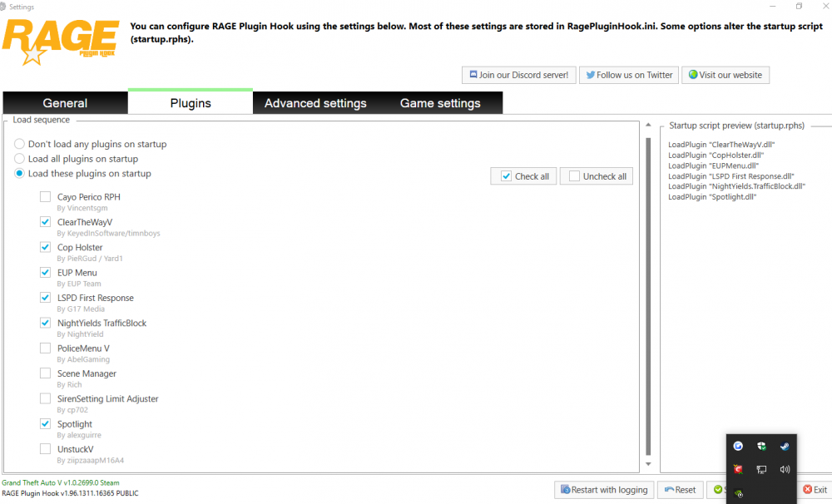The image size is (832, 504).
Task: Click the green checkmark Save icon
Action: (717, 489)
